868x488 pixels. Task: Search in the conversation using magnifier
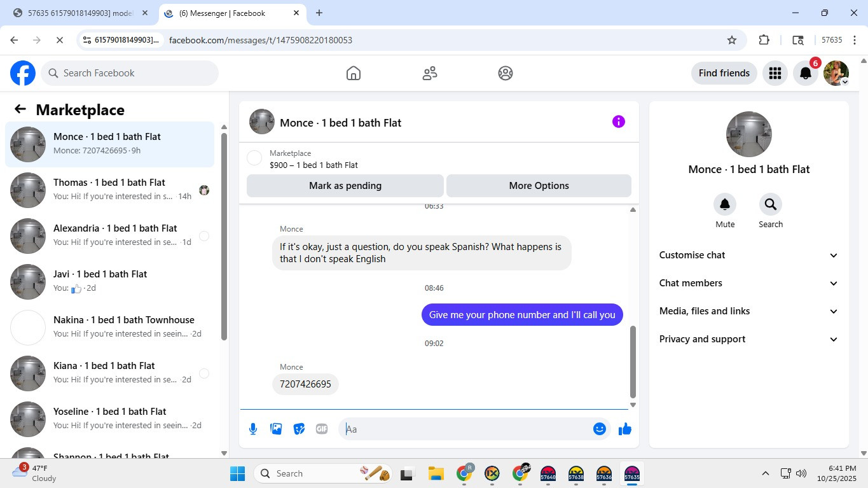(x=771, y=204)
